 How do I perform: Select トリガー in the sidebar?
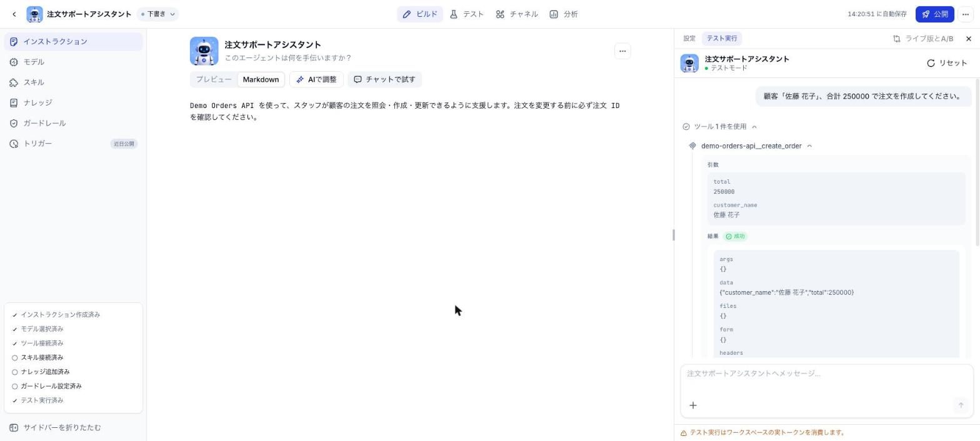(73, 144)
